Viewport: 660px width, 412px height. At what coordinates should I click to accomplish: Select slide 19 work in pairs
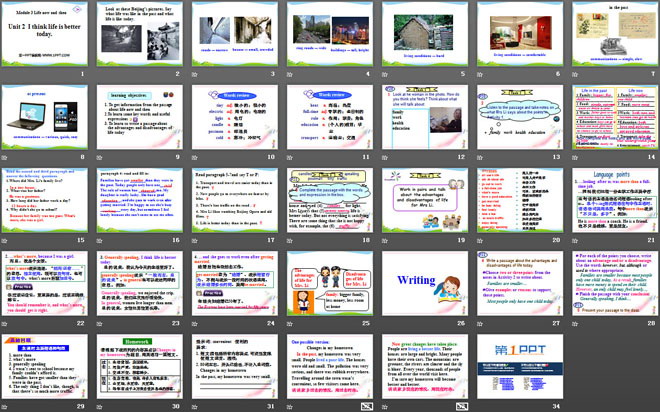pyautogui.click(x=425, y=200)
